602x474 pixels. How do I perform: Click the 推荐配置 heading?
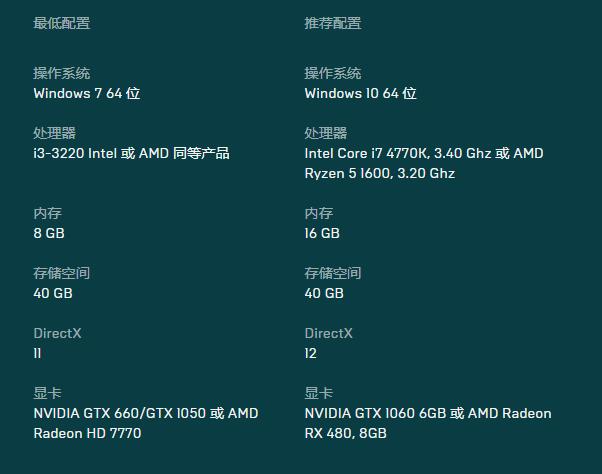pyautogui.click(x=333, y=23)
